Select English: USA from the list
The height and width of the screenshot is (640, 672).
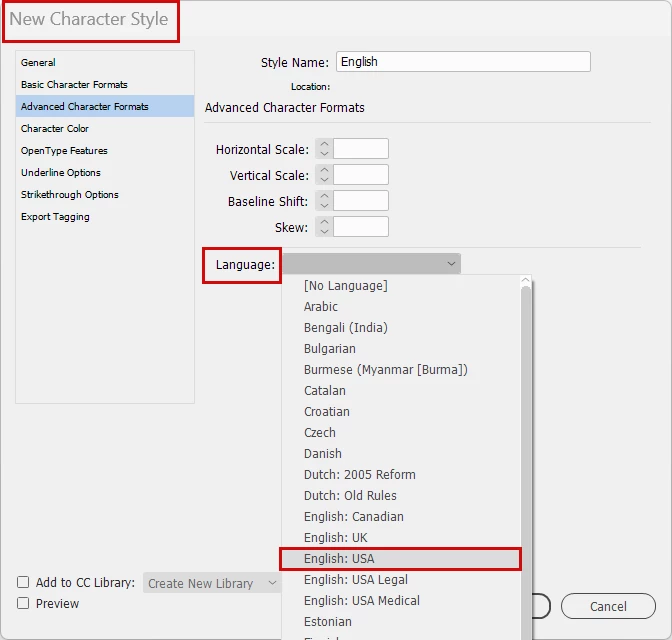(x=401, y=559)
